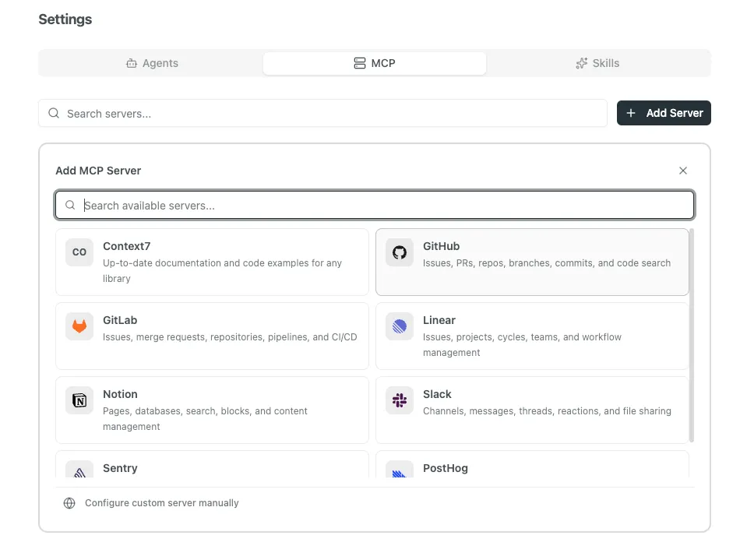Click the GitHub octocat logo icon
747x560 pixels.
(x=400, y=252)
